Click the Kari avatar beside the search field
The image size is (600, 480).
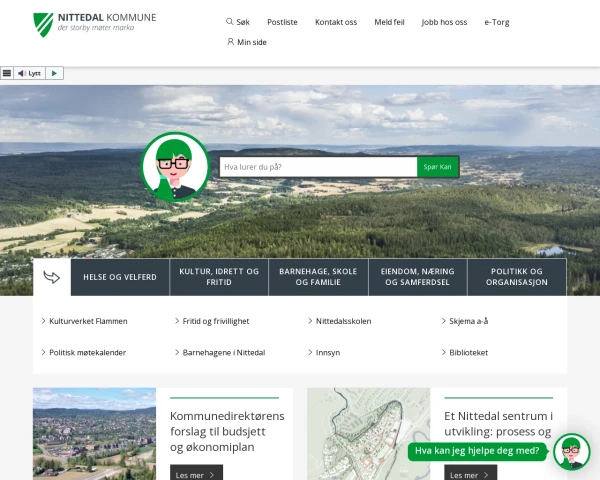tap(175, 167)
